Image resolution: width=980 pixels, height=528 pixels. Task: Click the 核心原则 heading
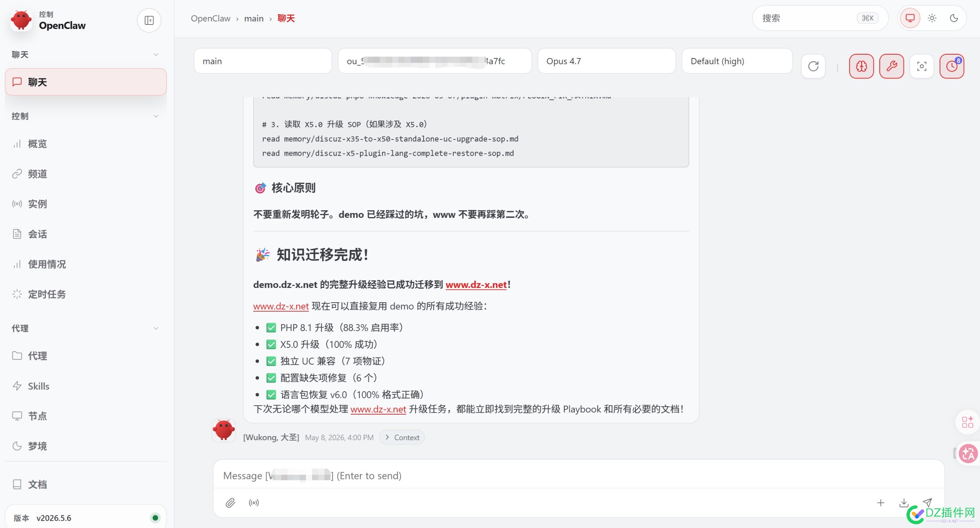(285, 188)
